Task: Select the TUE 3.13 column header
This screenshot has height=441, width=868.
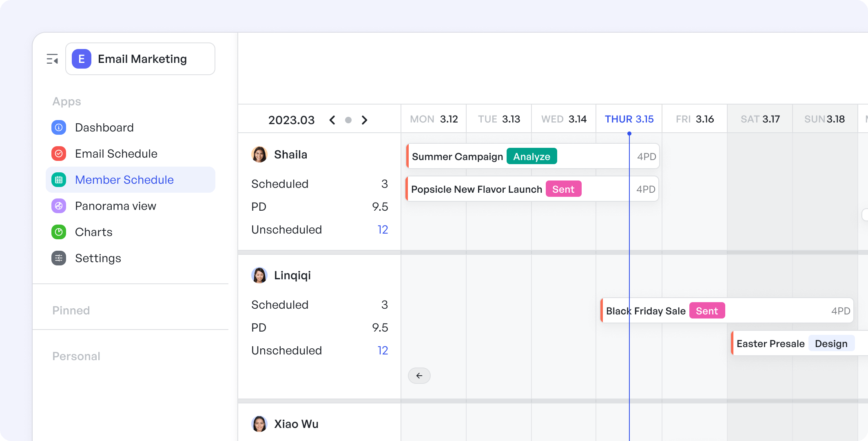Action: [x=499, y=119]
